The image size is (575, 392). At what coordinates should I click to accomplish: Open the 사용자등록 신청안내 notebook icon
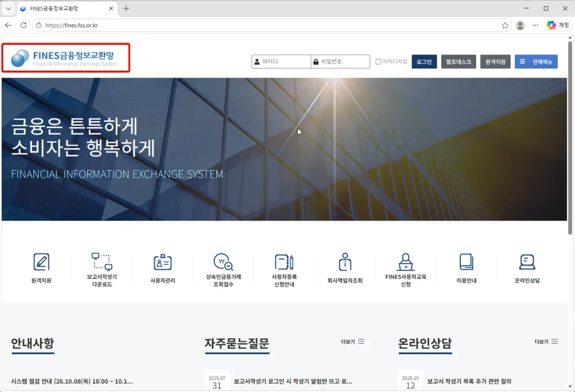tap(284, 262)
